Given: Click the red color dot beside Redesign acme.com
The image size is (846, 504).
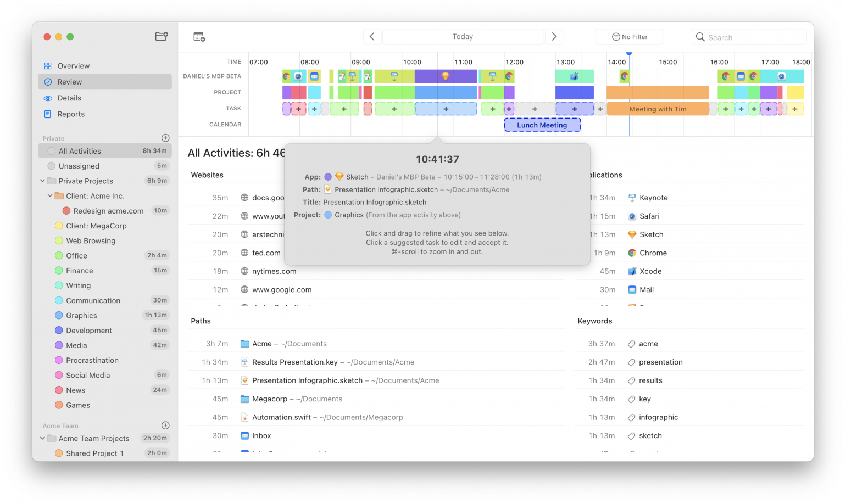Looking at the screenshot, I should coord(67,210).
